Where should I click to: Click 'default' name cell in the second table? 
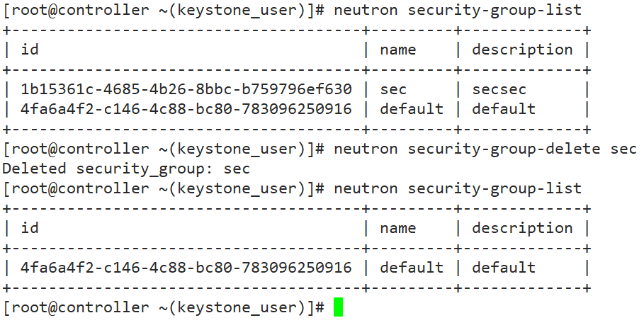(412, 268)
